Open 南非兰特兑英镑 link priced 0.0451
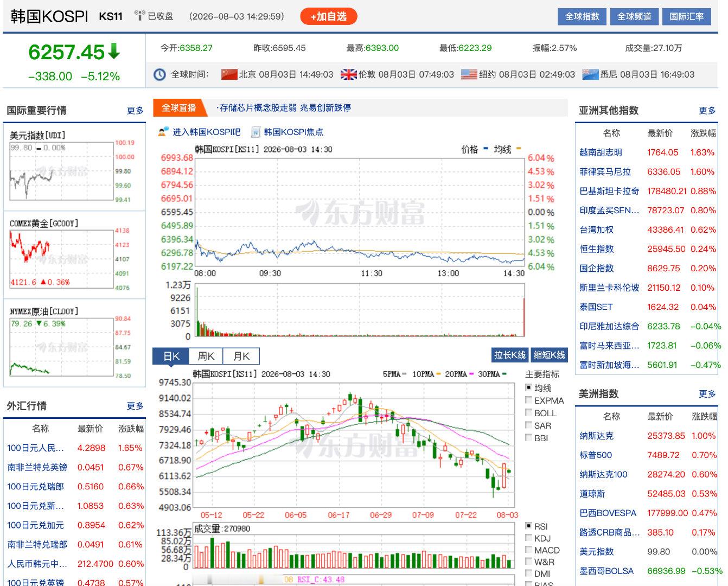 point(37,467)
